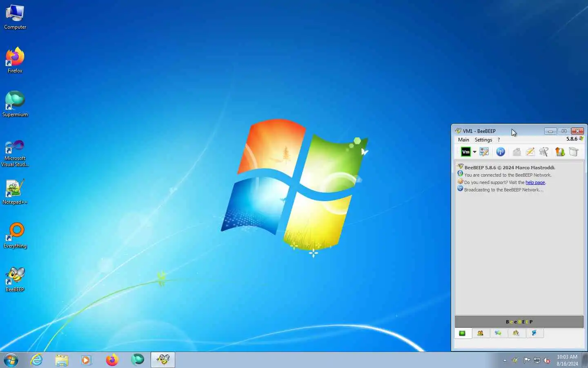Image resolution: width=588 pixels, height=368 pixels.
Task: Click the Show Desktop strip at taskbar end
Action: point(585,360)
